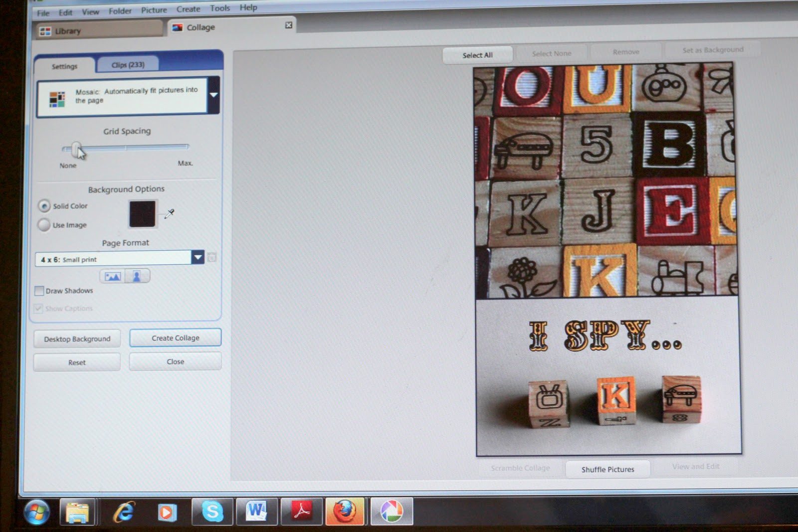Open Windows Explorer from the taskbar

pyautogui.click(x=77, y=512)
